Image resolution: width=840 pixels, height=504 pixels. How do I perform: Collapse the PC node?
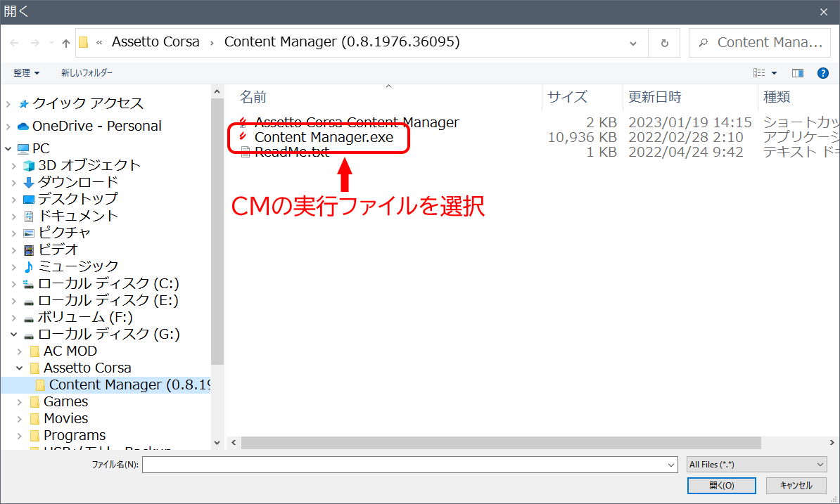point(8,149)
